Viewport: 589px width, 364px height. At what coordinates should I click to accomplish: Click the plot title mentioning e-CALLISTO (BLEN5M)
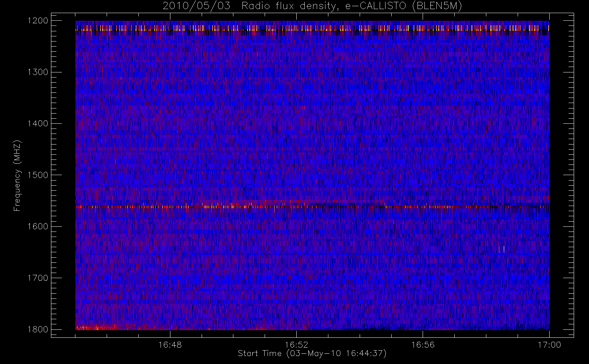(x=312, y=6)
